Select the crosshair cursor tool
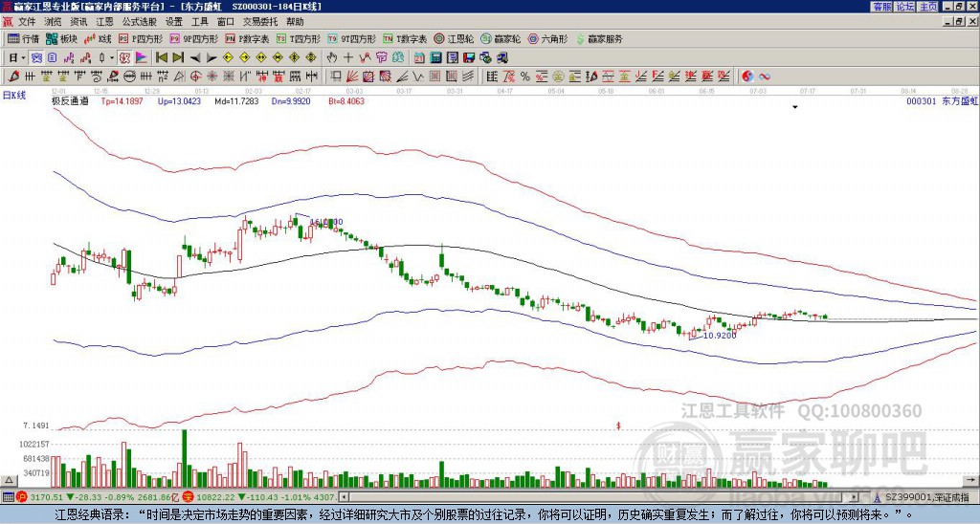Image resolution: width=980 pixels, height=524 pixels. pyautogui.click(x=348, y=57)
